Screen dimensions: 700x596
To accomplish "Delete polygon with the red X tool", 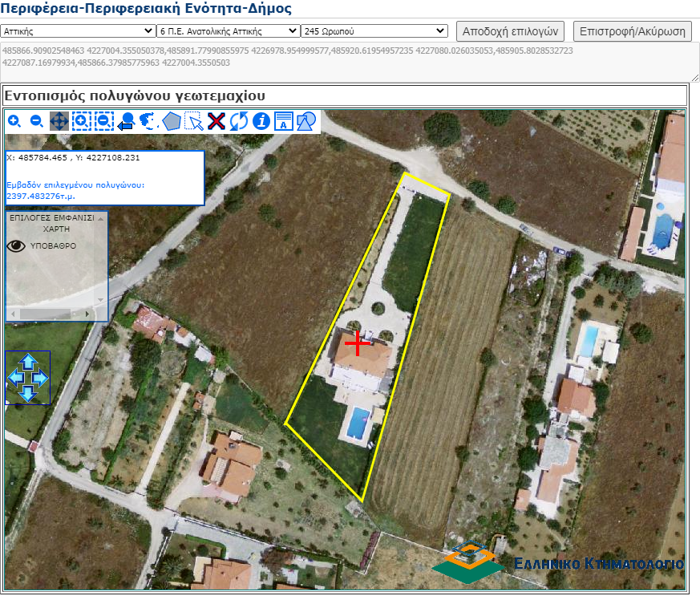I will pyautogui.click(x=216, y=121).
